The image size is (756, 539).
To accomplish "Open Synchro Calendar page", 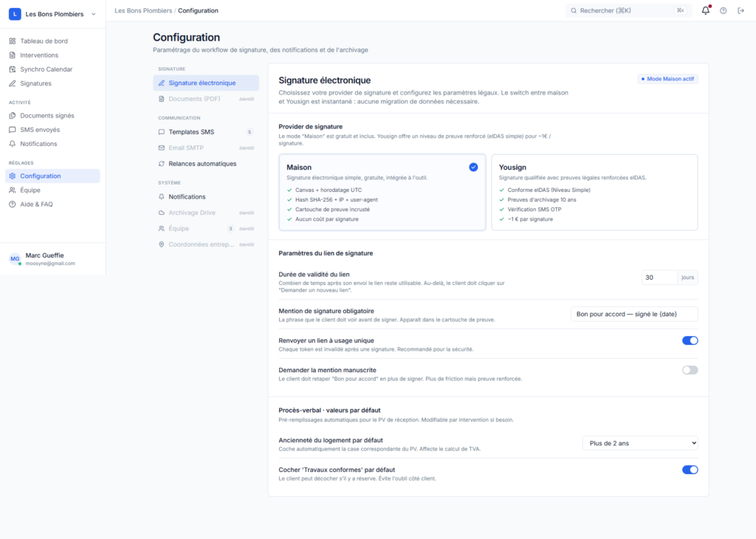I will 52,69.
